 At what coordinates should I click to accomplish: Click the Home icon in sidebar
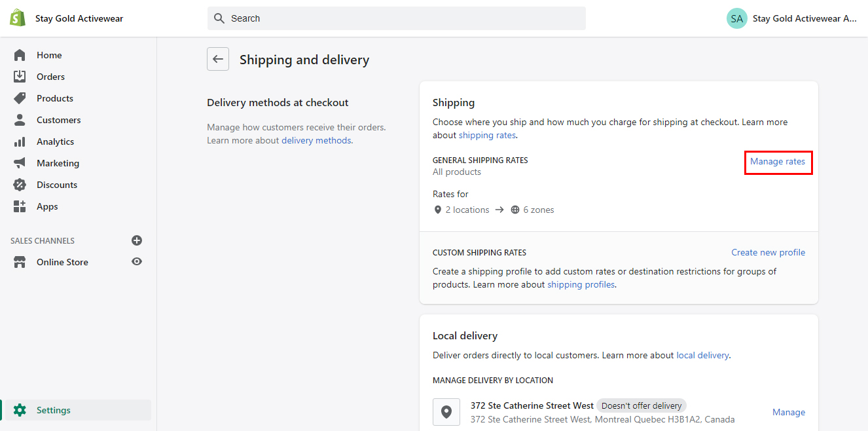20,55
